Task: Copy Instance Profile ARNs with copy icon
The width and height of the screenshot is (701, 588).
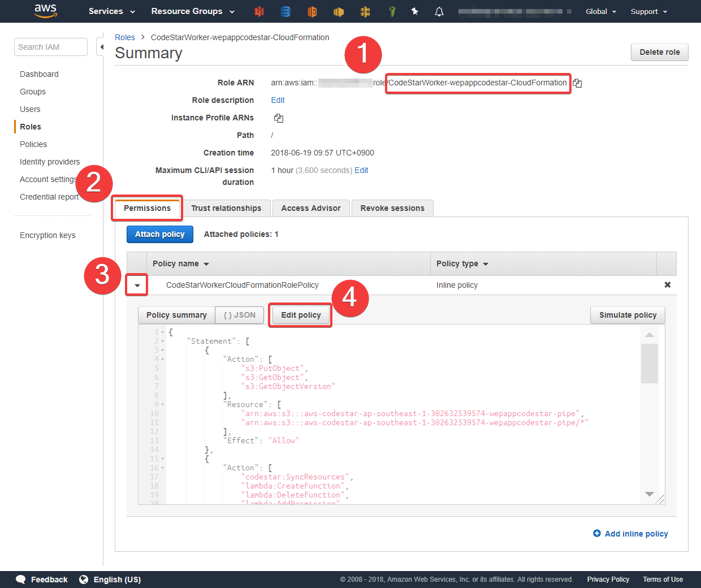Action: pyautogui.click(x=279, y=118)
